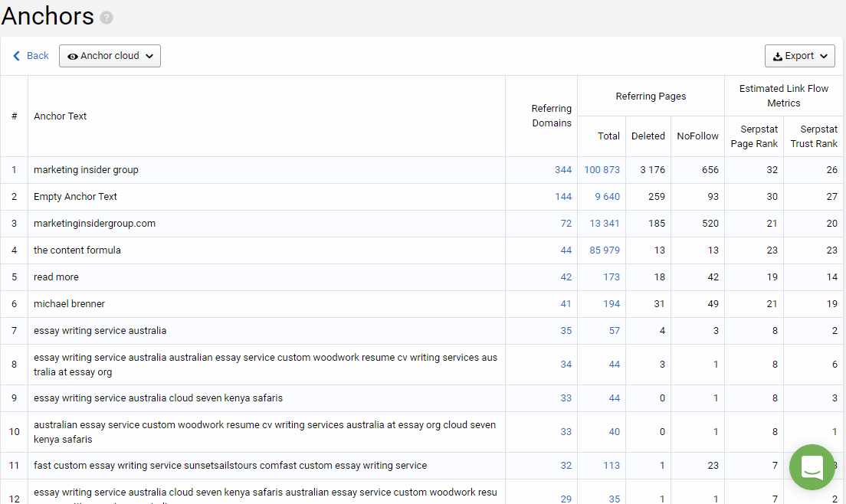
Task: Sort by Referring Domains column header
Action: click(551, 116)
